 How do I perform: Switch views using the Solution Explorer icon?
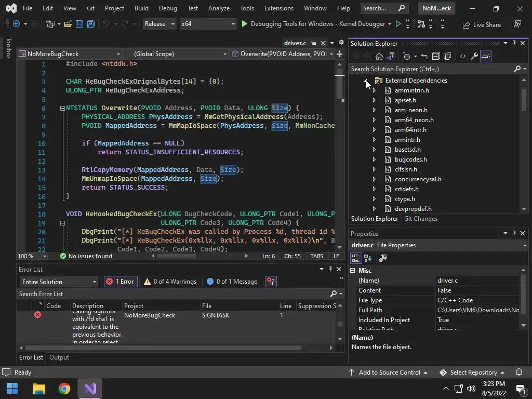[391, 56]
